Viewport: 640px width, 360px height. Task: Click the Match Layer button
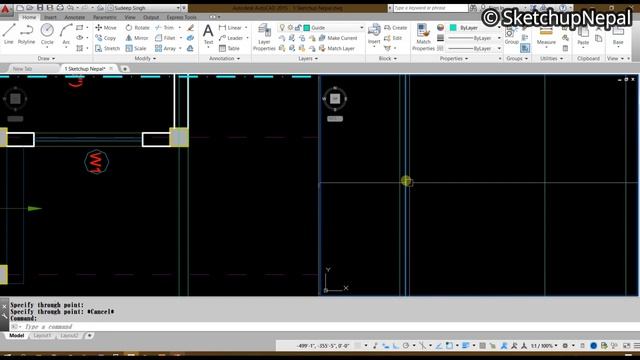336,48
